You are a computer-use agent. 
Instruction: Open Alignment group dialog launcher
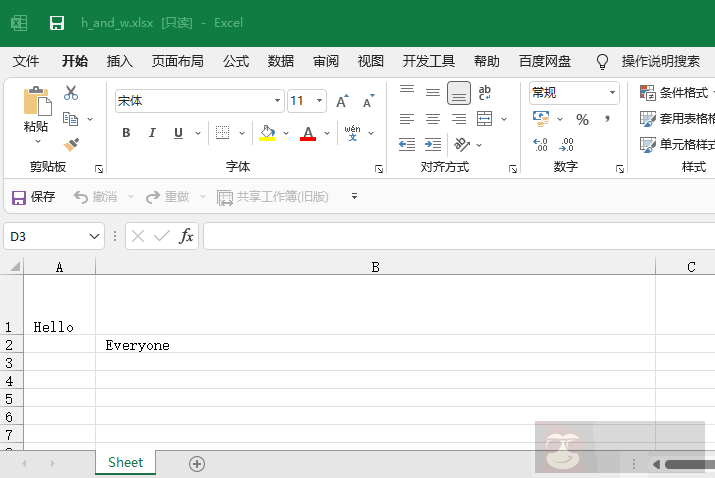[513, 169]
